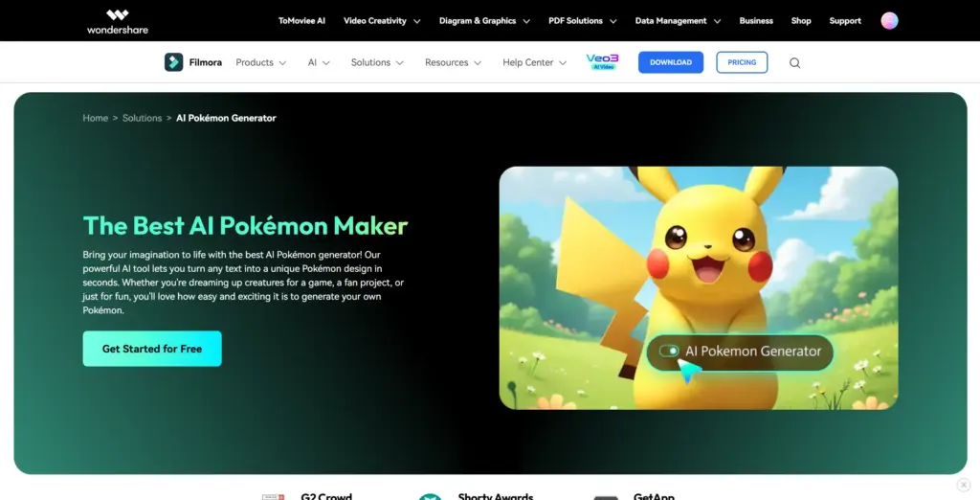Click the PRICING button
Image resolution: width=980 pixels, height=500 pixels.
click(742, 62)
